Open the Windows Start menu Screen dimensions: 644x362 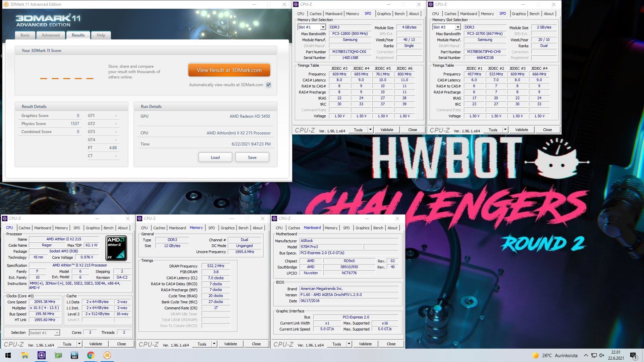(x=8, y=355)
